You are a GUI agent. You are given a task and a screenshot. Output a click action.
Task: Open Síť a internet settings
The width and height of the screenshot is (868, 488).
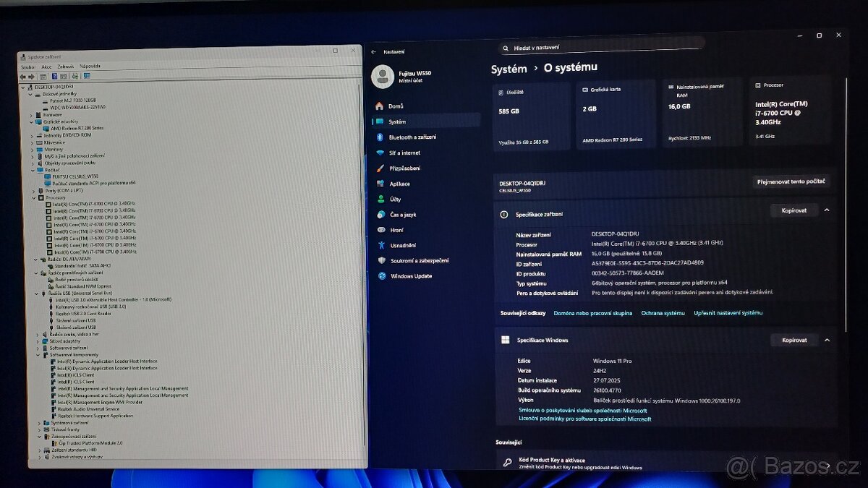click(404, 153)
